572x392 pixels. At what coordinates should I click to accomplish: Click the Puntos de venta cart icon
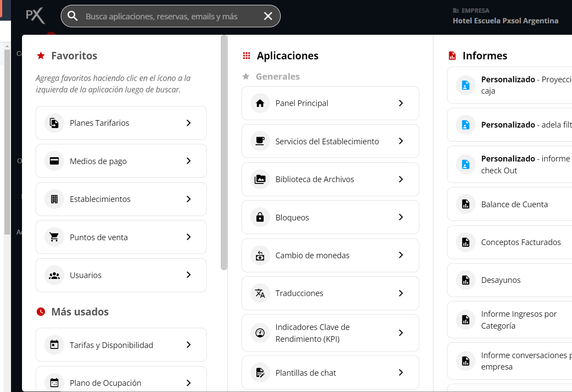click(x=54, y=237)
